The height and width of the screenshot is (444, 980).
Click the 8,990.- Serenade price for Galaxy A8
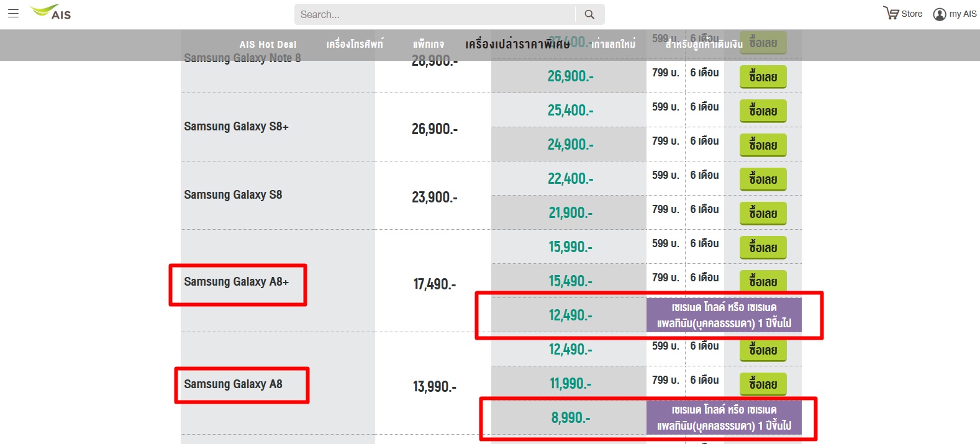pos(571,418)
